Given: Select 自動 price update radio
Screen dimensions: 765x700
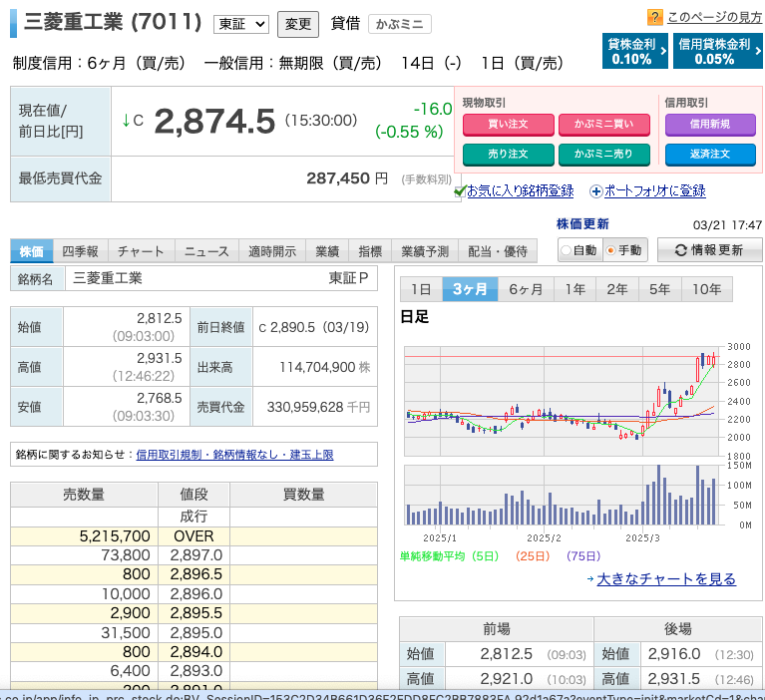Looking at the screenshot, I should (x=566, y=250).
